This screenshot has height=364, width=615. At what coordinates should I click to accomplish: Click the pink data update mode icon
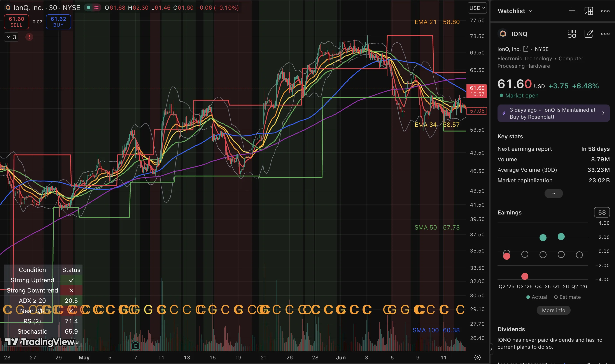coord(96,8)
